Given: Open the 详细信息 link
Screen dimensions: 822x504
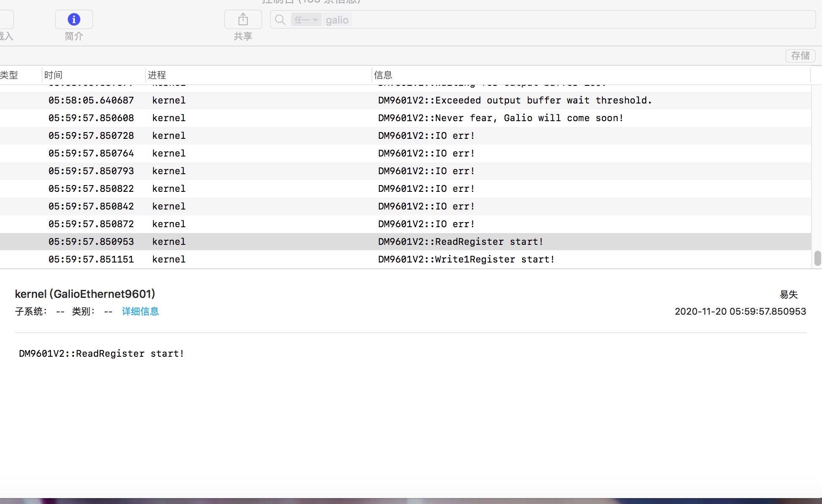Looking at the screenshot, I should (140, 311).
